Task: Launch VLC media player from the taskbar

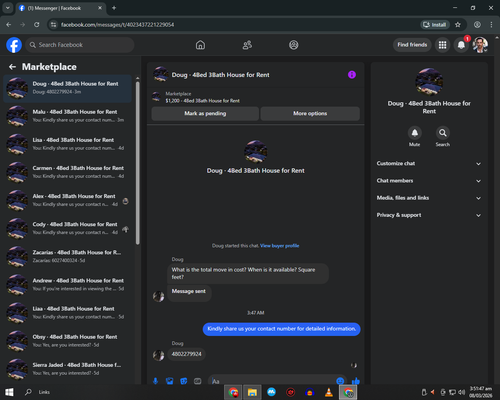Action: coord(329,392)
